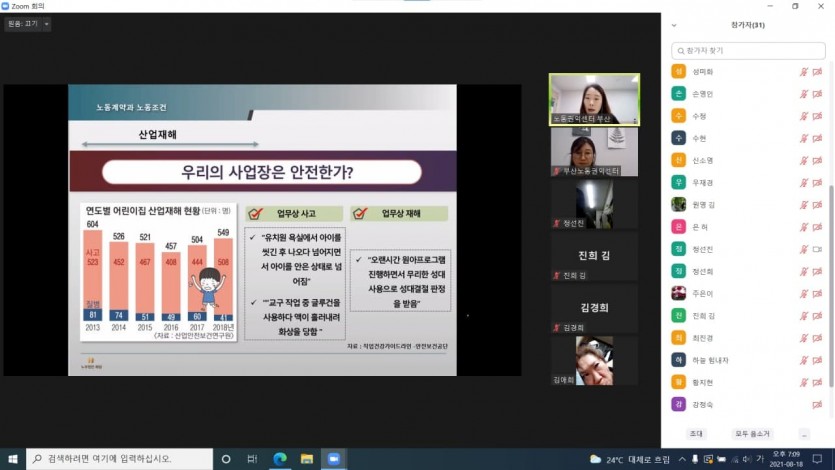Select participant name 황지현
This screenshot has height=470, width=835.
pyautogui.click(x=702, y=383)
